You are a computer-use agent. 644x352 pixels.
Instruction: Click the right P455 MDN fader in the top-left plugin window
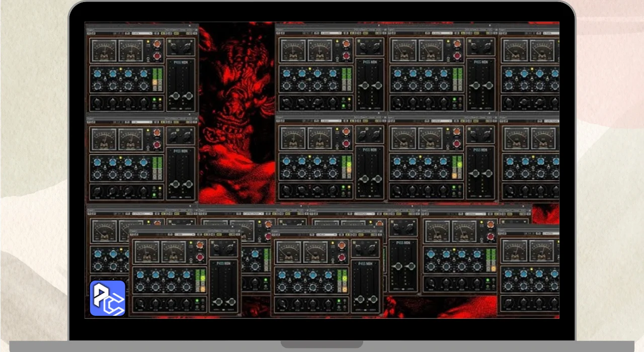click(189, 96)
